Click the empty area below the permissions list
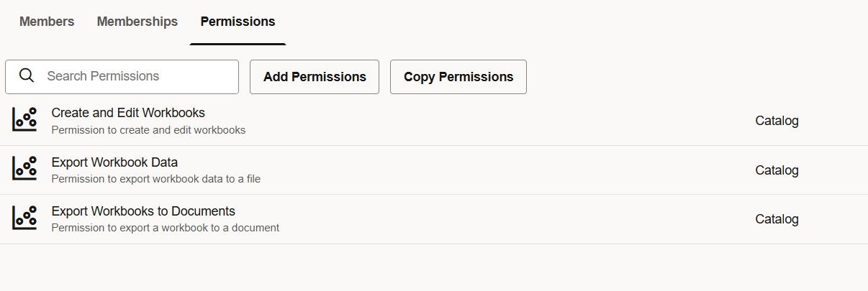868x291 pixels. [432, 268]
